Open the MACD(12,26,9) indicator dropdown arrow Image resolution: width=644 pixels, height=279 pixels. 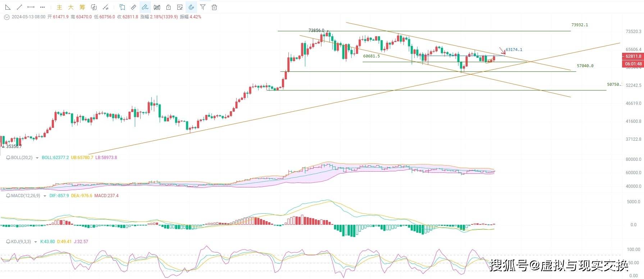(x=45, y=196)
